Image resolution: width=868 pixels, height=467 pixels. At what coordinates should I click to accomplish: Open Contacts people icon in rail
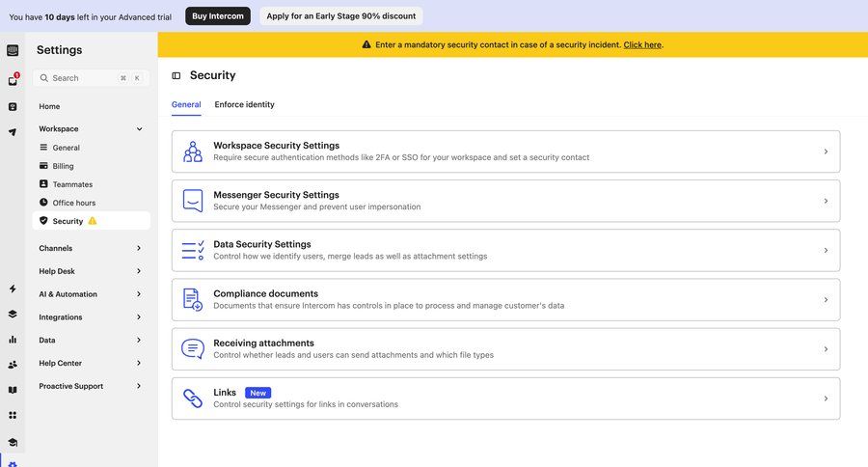point(13,365)
